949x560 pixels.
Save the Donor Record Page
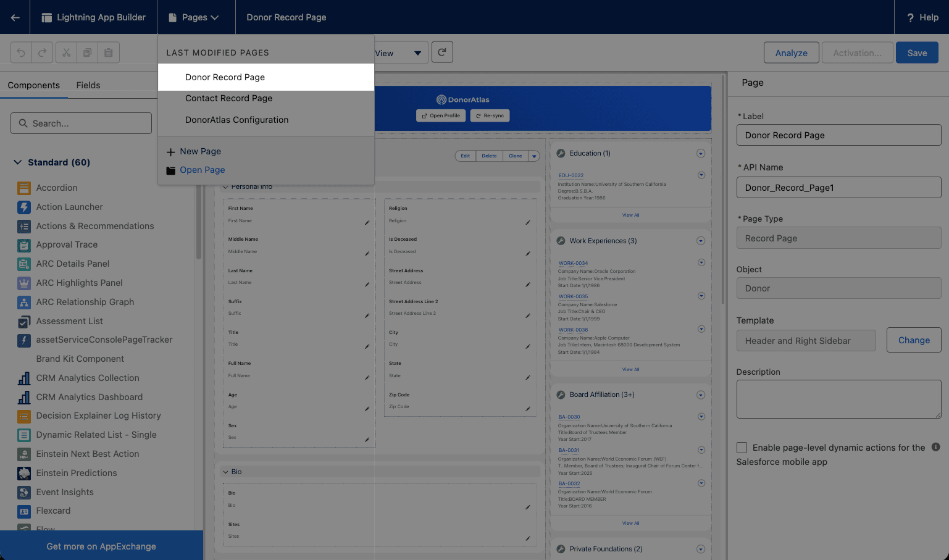coord(917,52)
